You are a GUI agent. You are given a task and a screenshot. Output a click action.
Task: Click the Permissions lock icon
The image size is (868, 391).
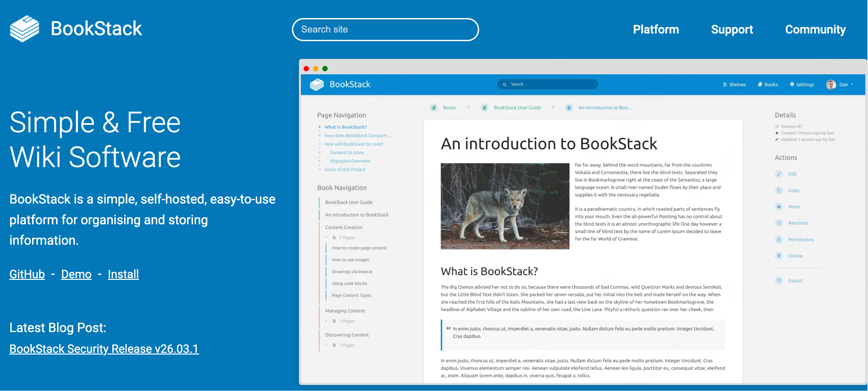coord(779,240)
